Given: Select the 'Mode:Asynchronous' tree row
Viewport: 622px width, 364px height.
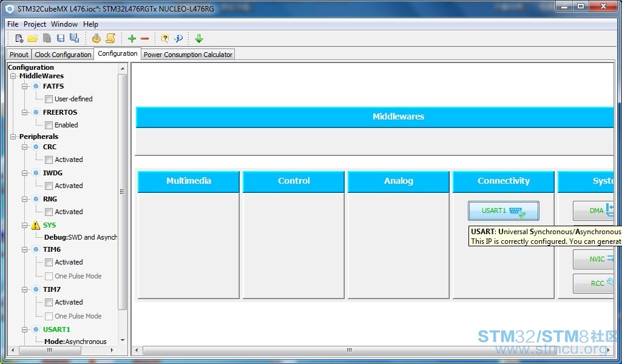Looking at the screenshot, I should [x=75, y=342].
